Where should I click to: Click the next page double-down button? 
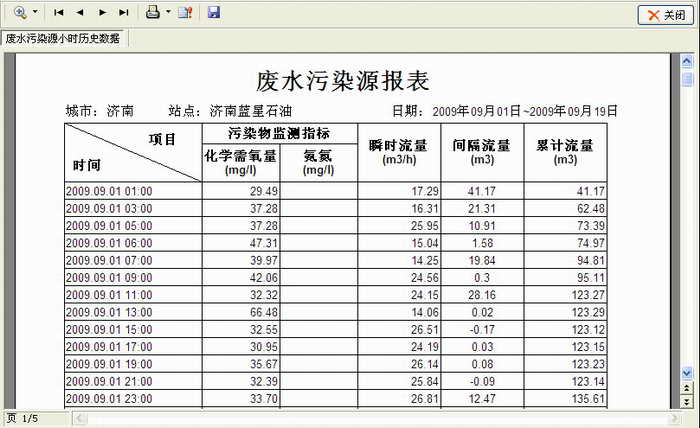point(687,402)
